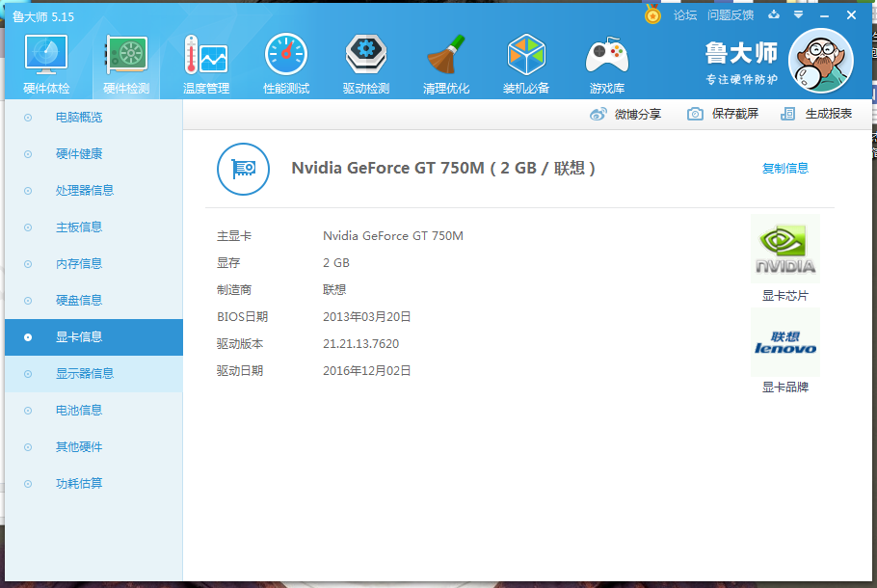Open 装机必备 cube icon
Screen dimensions: 877x588
point(526,54)
